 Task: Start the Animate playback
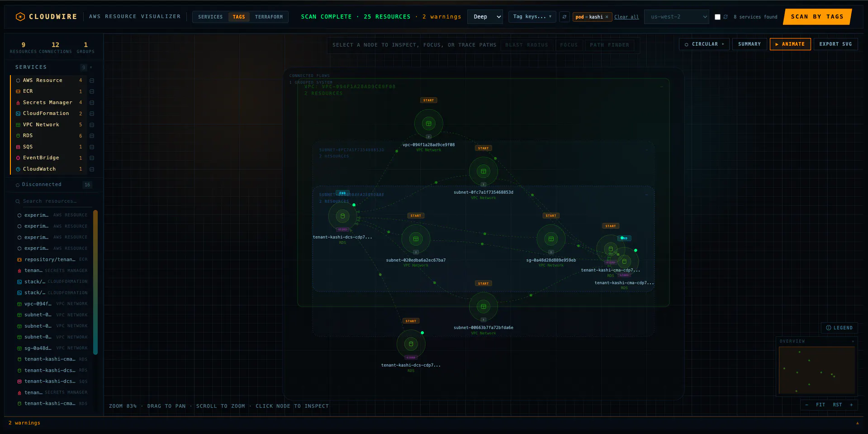point(790,44)
